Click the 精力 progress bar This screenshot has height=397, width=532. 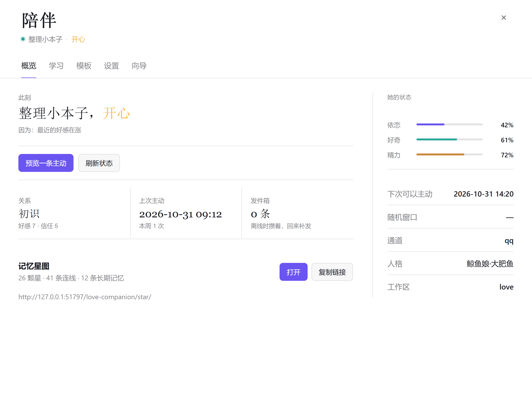[x=450, y=154]
